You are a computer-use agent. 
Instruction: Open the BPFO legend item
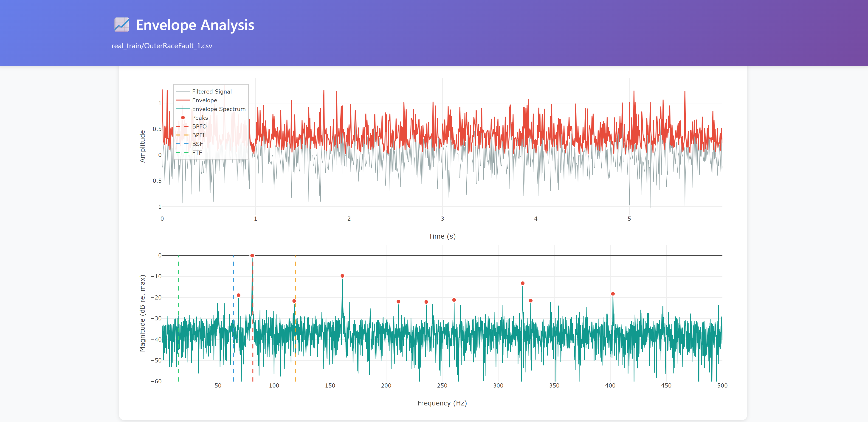(x=199, y=126)
